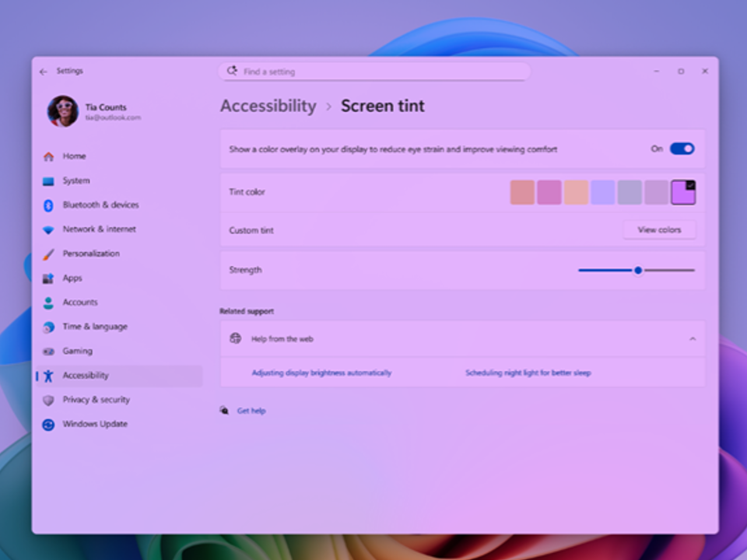
Task: Click the Privacy shield icon
Action: coord(48,400)
